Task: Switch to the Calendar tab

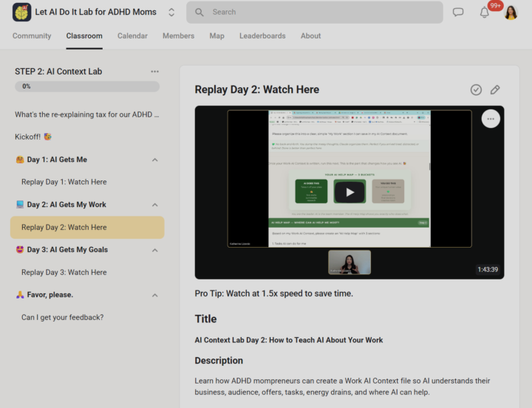Action: tap(132, 36)
